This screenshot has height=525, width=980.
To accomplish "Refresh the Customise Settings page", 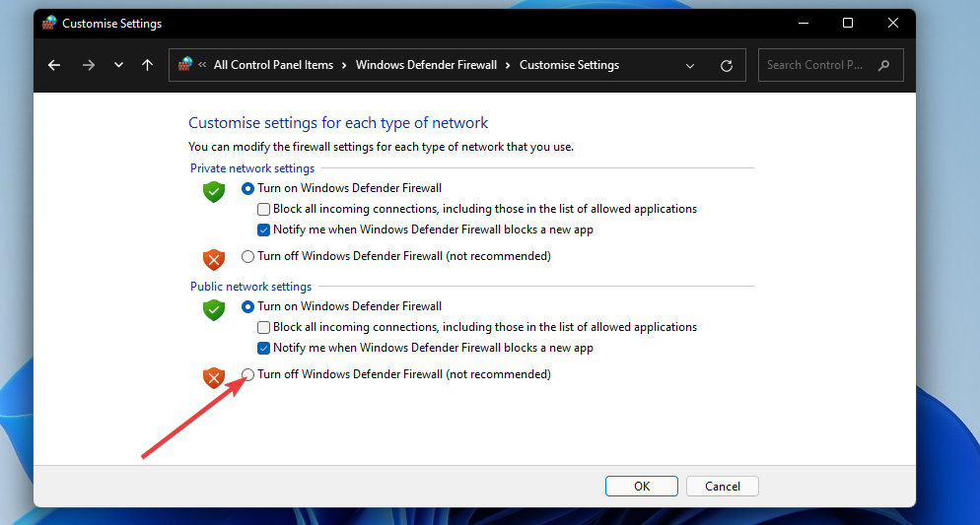I will coord(727,66).
